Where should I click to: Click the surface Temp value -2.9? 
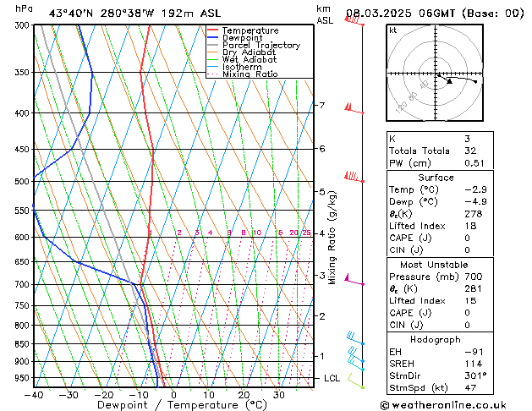475,189
